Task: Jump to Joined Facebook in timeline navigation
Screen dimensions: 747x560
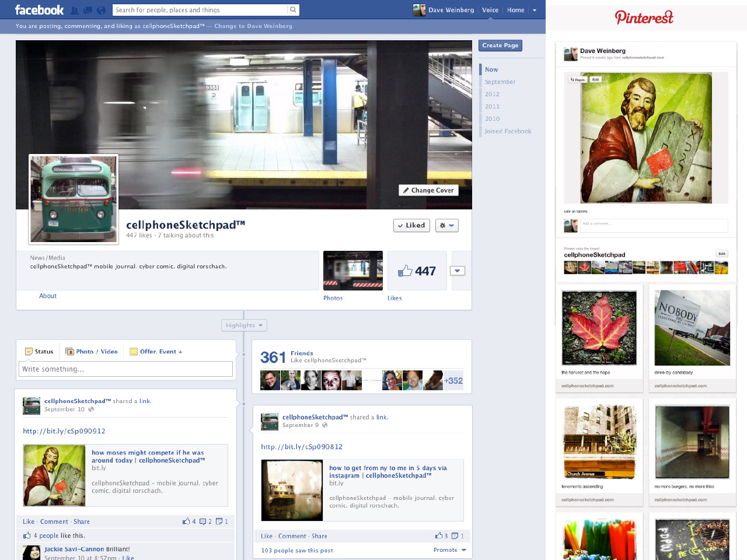Action: click(x=508, y=131)
